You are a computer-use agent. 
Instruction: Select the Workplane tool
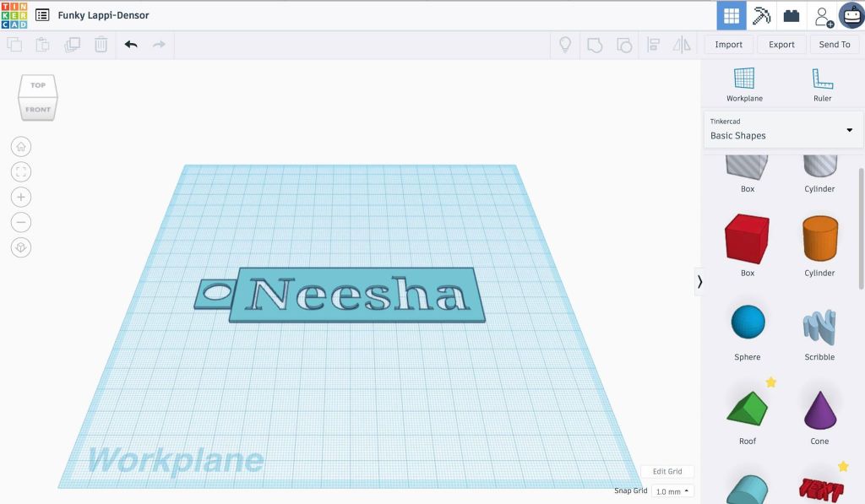tap(744, 85)
